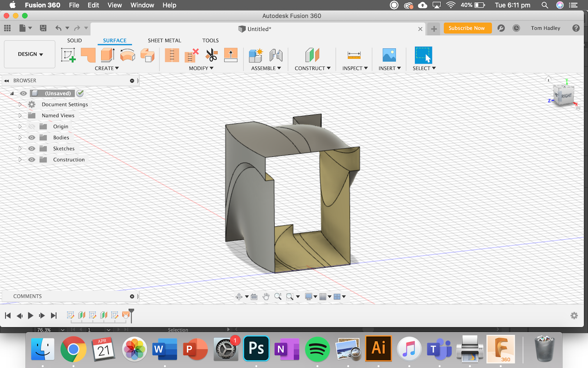Open the CREATE dropdown menu
The height and width of the screenshot is (368, 588).
pyautogui.click(x=107, y=68)
